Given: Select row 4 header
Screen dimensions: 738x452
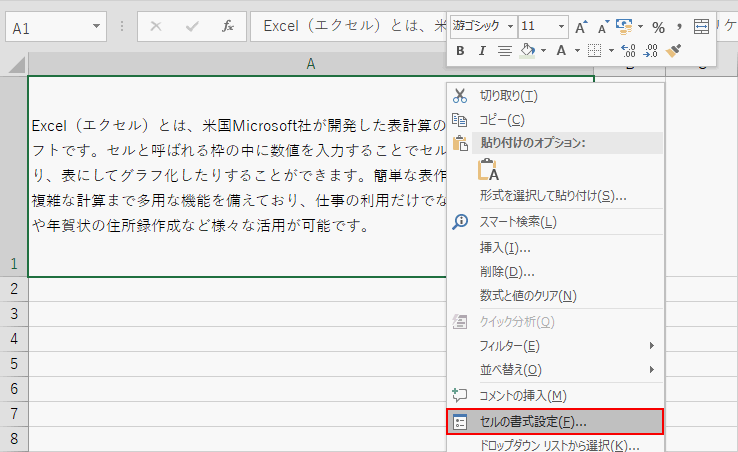Looking at the screenshot, I should pos(14,339).
